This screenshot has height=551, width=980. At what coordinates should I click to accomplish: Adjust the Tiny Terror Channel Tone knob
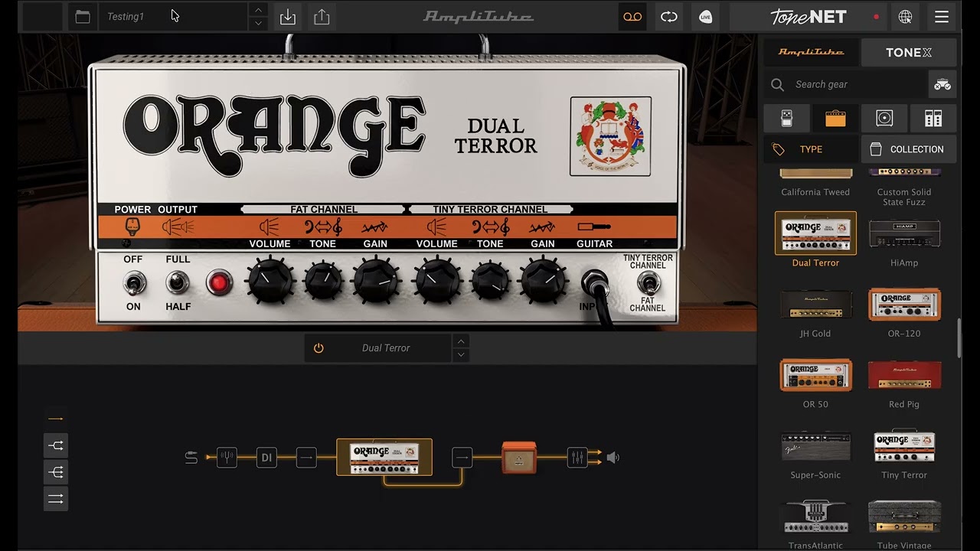click(490, 282)
